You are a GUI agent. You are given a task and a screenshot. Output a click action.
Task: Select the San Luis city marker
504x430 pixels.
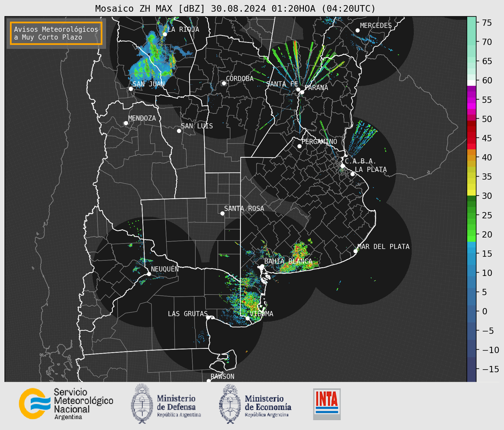point(179,131)
